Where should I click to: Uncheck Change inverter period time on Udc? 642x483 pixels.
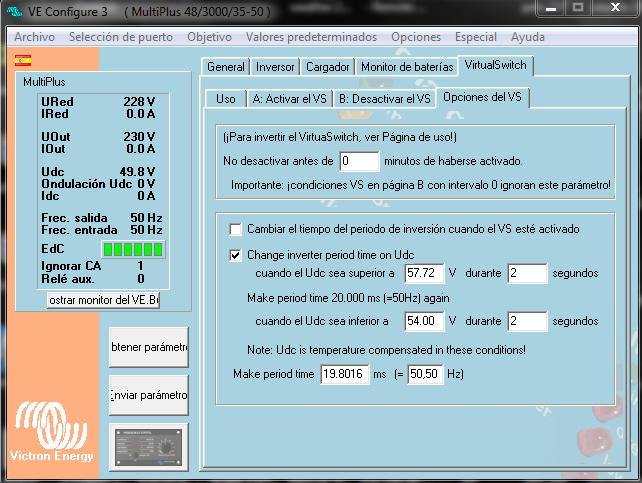tap(235, 255)
